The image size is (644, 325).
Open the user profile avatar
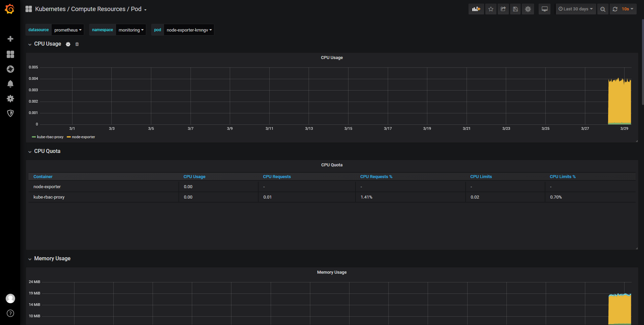[10, 299]
